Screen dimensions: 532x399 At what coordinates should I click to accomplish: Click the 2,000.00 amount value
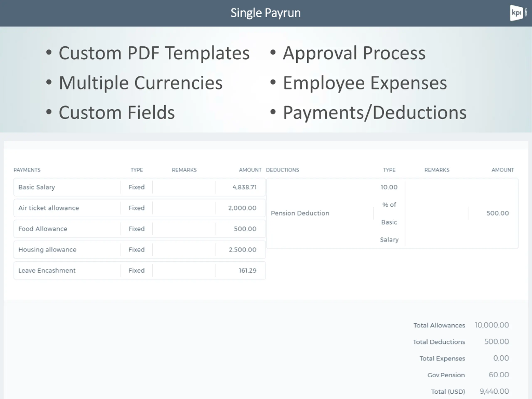[242, 208]
